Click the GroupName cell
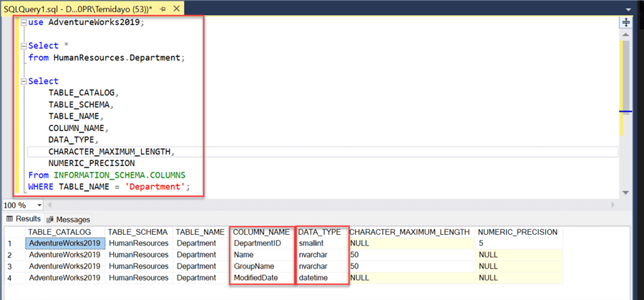 coord(262,266)
